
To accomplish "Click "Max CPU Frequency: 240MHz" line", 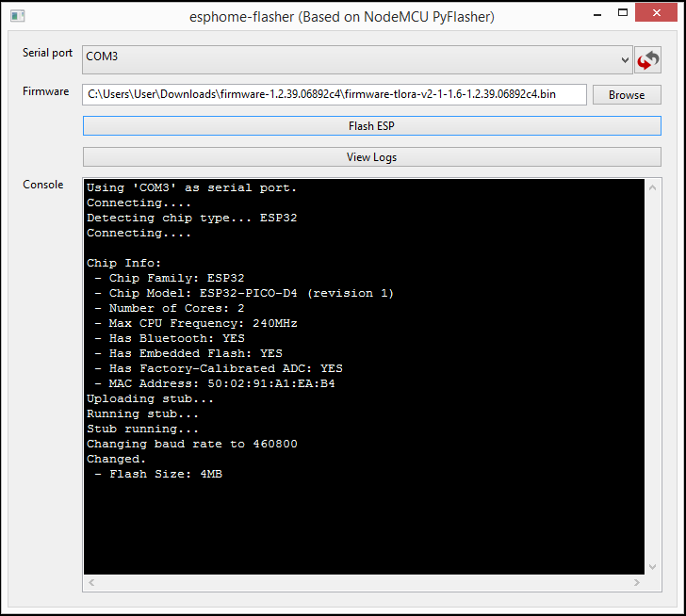I will tap(196, 323).
